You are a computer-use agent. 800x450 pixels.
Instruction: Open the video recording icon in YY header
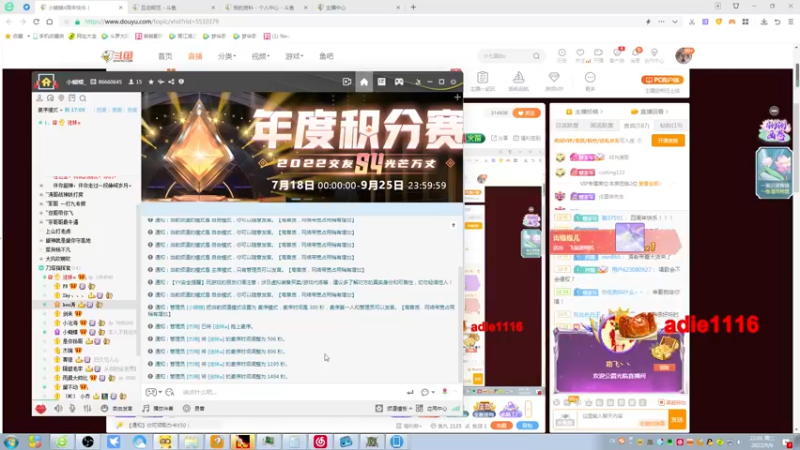click(x=346, y=82)
